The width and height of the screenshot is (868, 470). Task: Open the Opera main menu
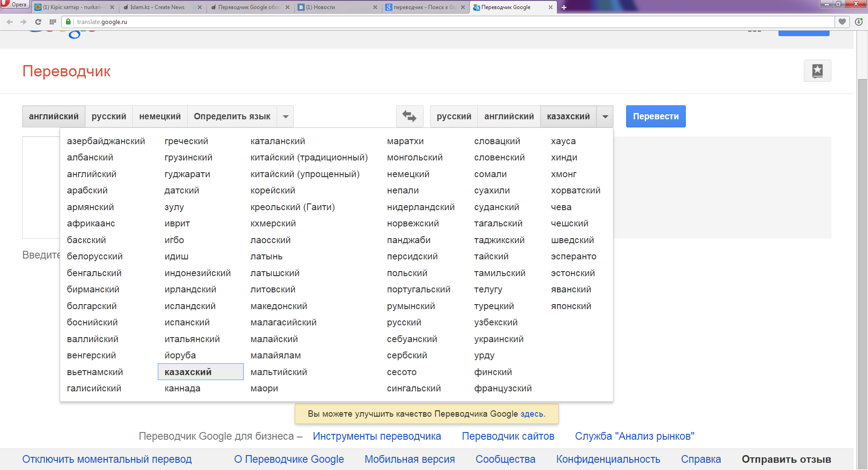(x=14, y=5)
